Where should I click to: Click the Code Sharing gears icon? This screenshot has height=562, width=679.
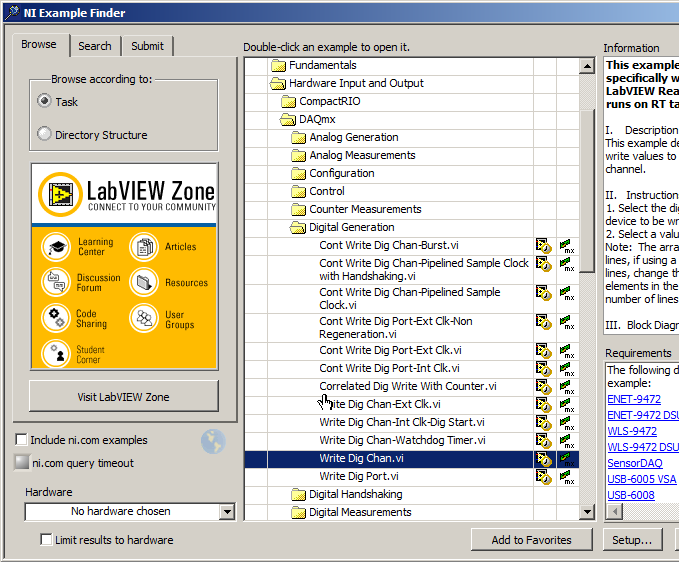(56, 318)
